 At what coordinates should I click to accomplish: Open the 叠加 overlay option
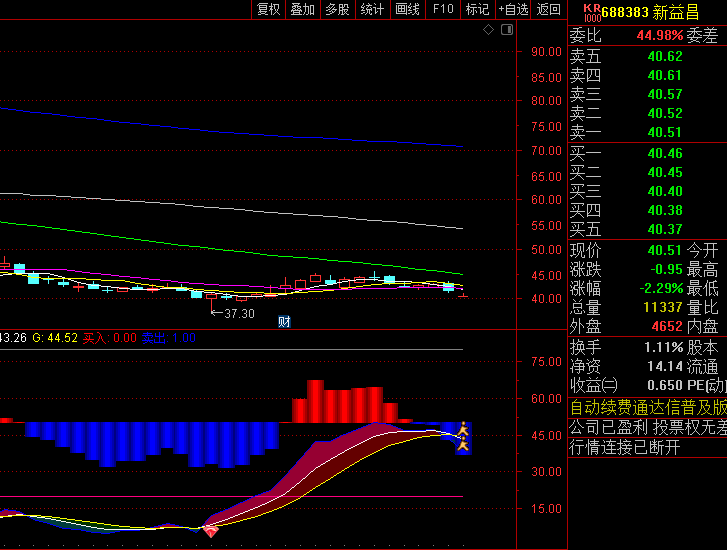[302, 9]
